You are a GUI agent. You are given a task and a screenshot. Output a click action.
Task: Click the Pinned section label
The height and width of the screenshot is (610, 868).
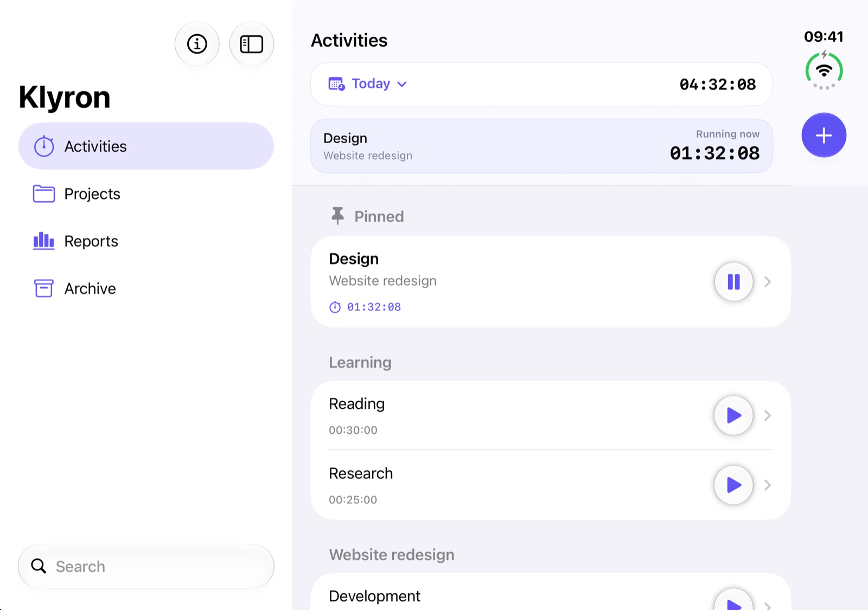coord(379,216)
